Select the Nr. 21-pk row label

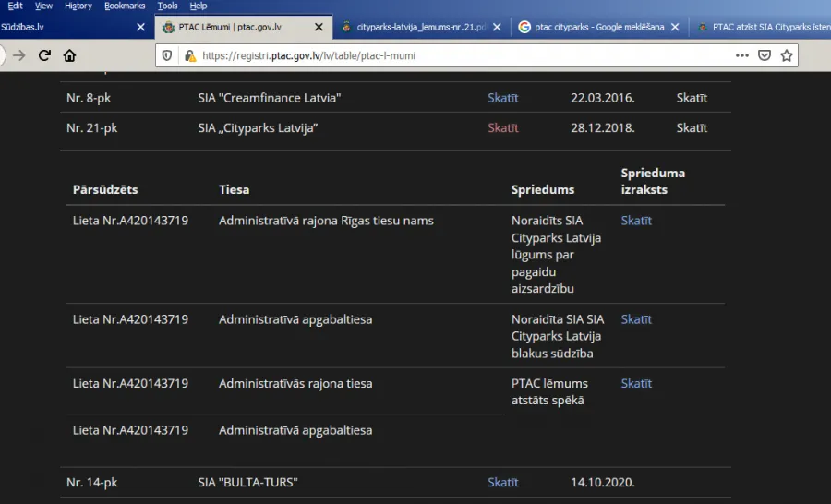(x=92, y=128)
